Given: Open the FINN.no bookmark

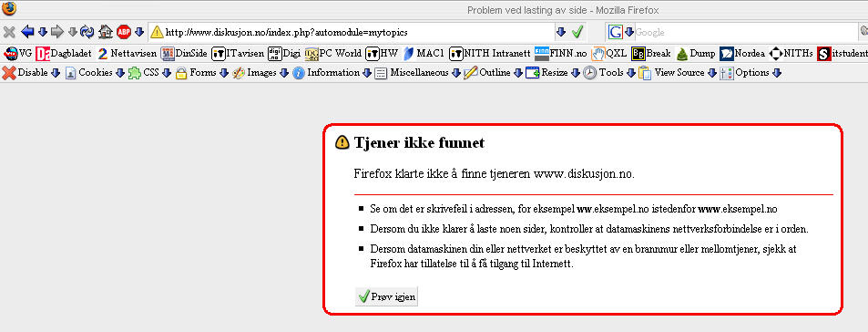Looking at the screenshot, I should tap(560, 54).
